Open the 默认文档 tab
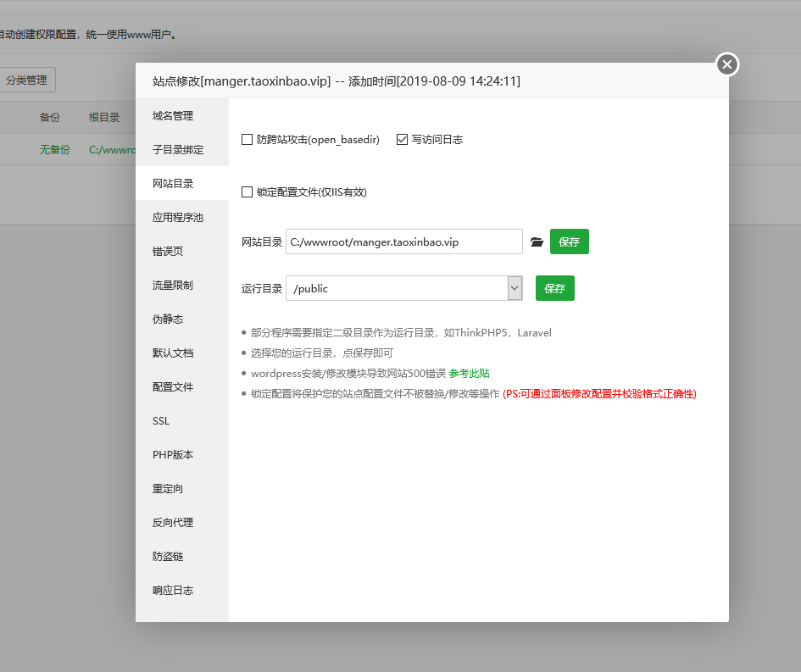Image resolution: width=801 pixels, height=672 pixels. (182, 353)
